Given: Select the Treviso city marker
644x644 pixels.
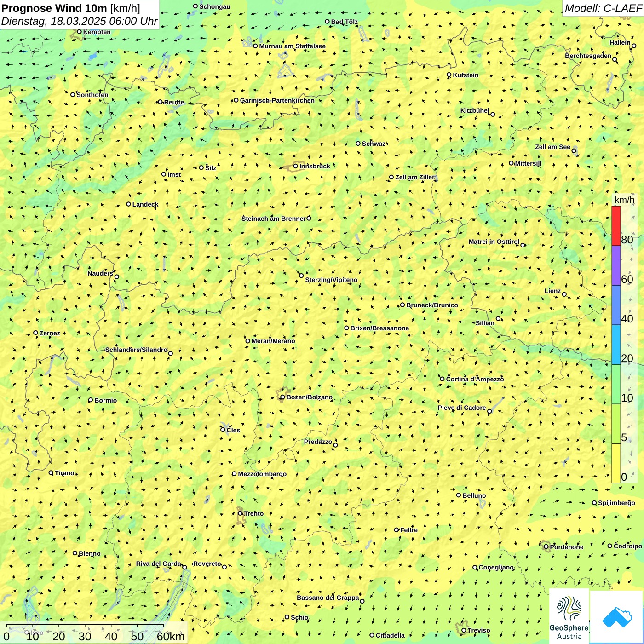Looking at the screenshot, I should coord(464,631).
